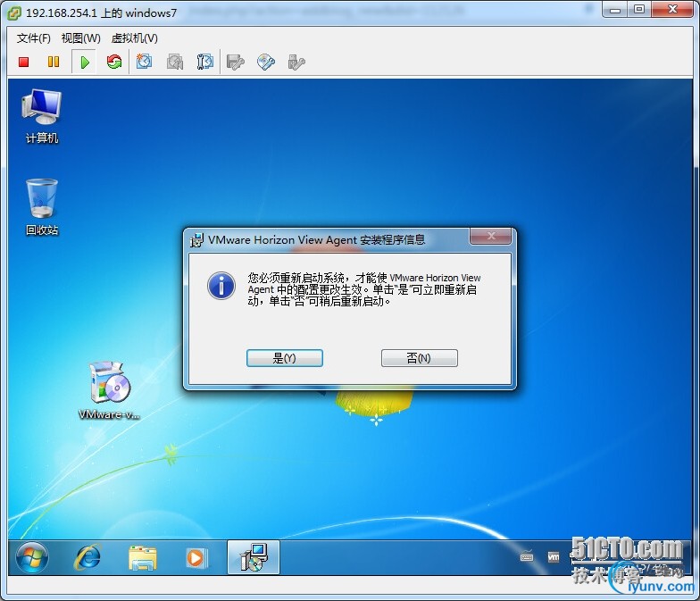This screenshot has height=601, width=700.
Task: Open the 文件(F) menu
Action: tap(34, 38)
